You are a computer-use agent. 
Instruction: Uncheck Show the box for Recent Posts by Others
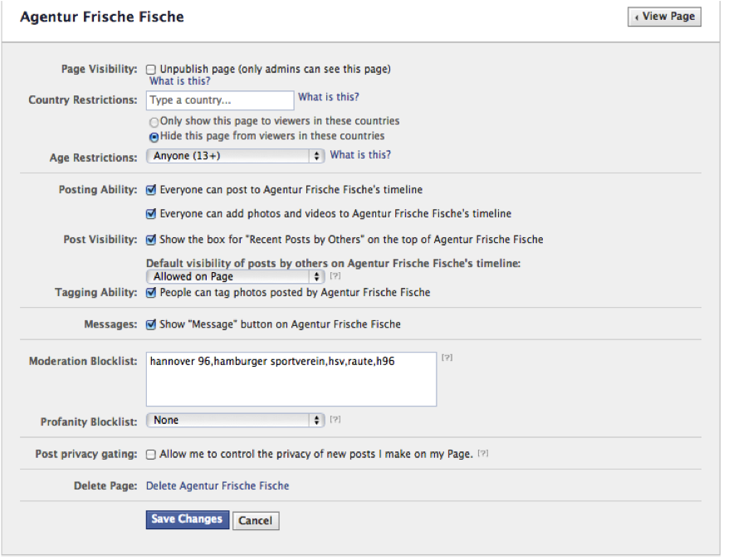coord(150,240)
